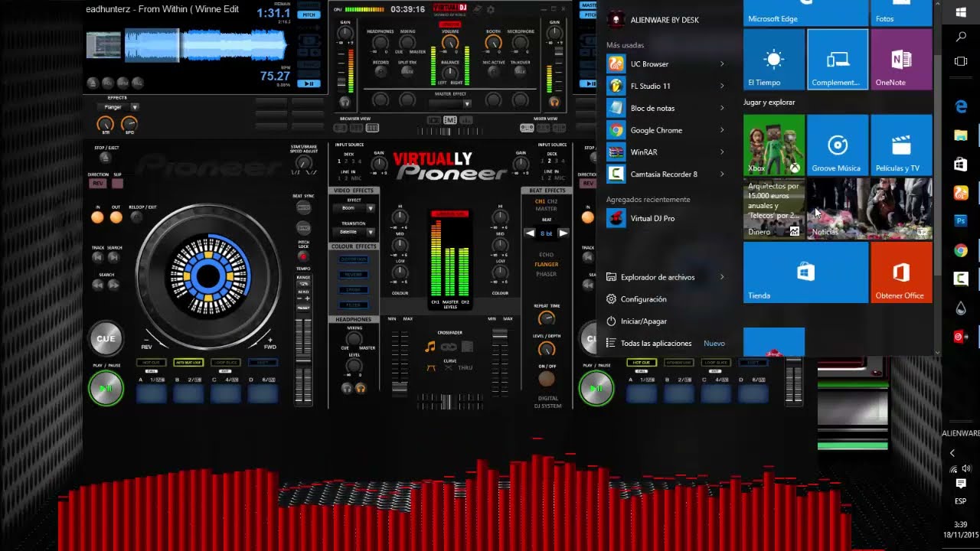Open the video Effect Boom dropdown
Viewport: 980px width, 551px height.
(x=371, y=208)
